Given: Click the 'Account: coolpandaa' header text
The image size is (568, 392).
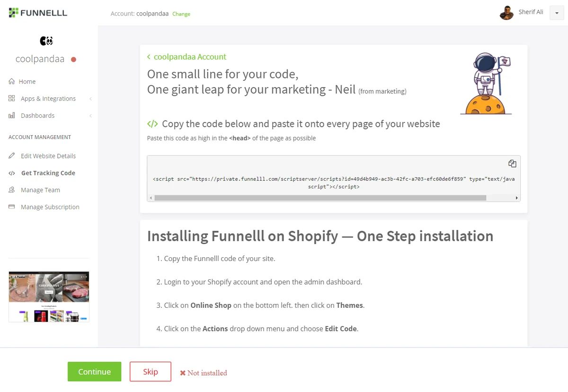Looking at the screenshot, I should tap(140, 14).
